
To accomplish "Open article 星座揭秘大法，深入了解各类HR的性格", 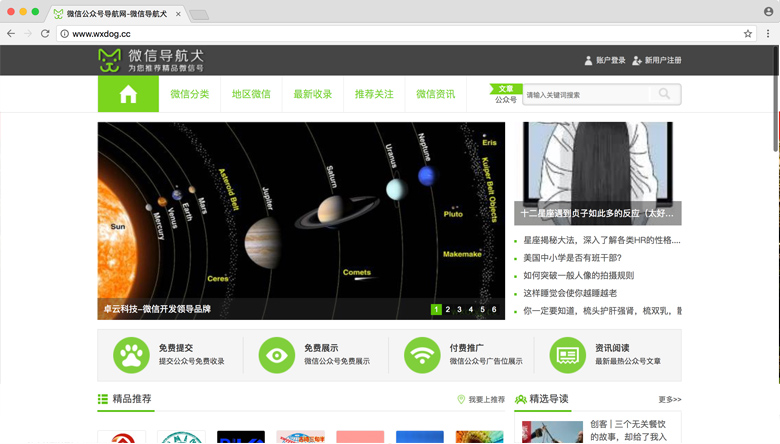I will 601,240.
